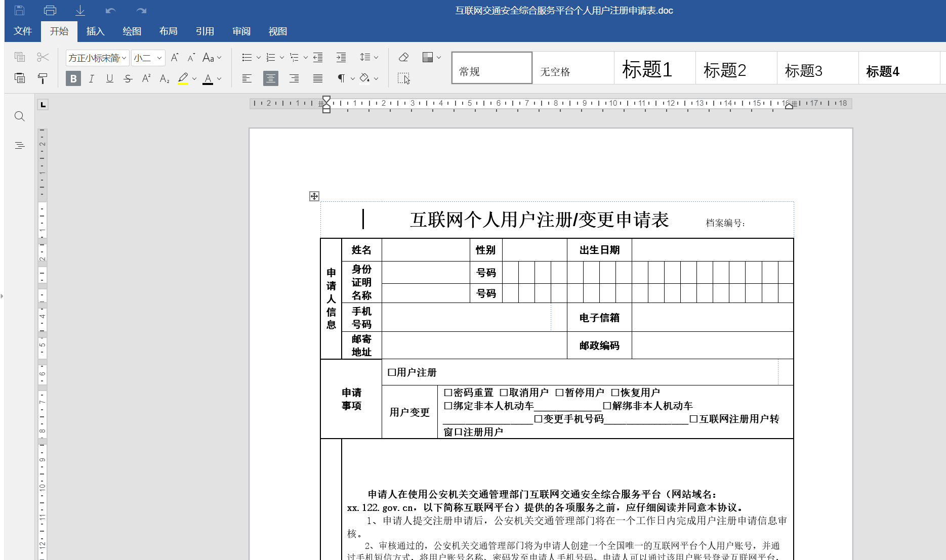946x560 pixels.
Task: Apply the 标题4 style
Action: pos(899,68)
